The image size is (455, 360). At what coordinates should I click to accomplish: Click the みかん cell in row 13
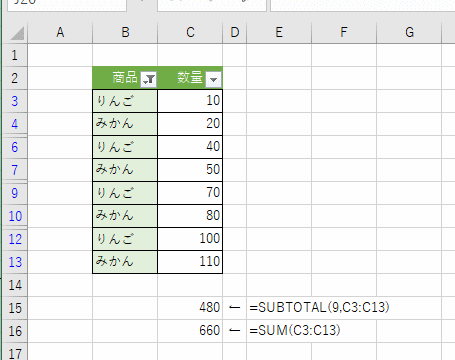[125, 262]
